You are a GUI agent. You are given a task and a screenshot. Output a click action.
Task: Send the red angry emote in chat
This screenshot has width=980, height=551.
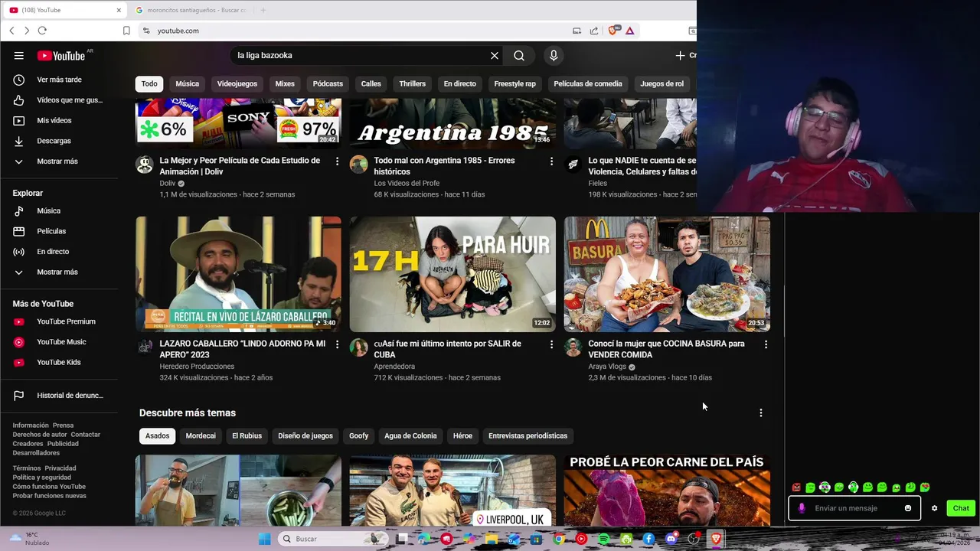coord(796,487)
